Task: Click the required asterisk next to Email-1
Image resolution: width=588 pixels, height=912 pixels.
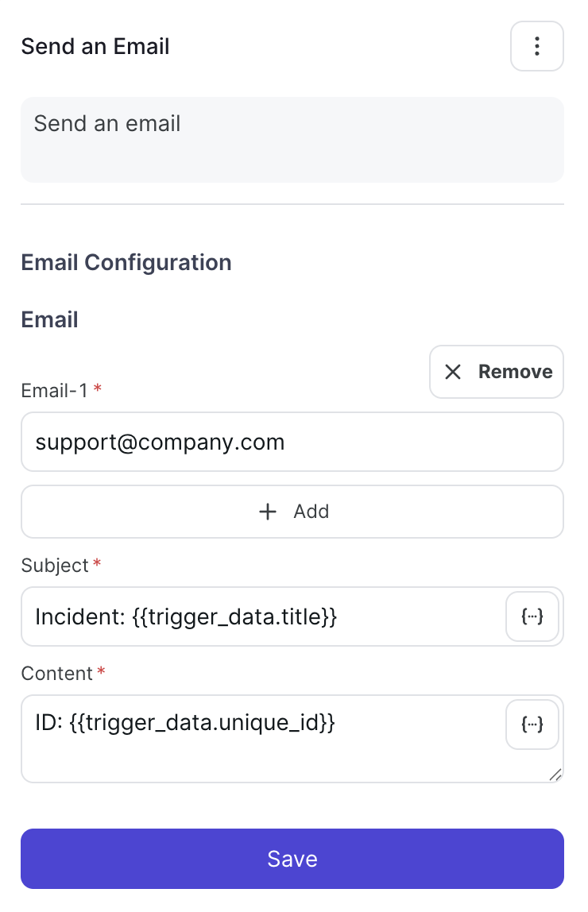Action: (98, 388)
